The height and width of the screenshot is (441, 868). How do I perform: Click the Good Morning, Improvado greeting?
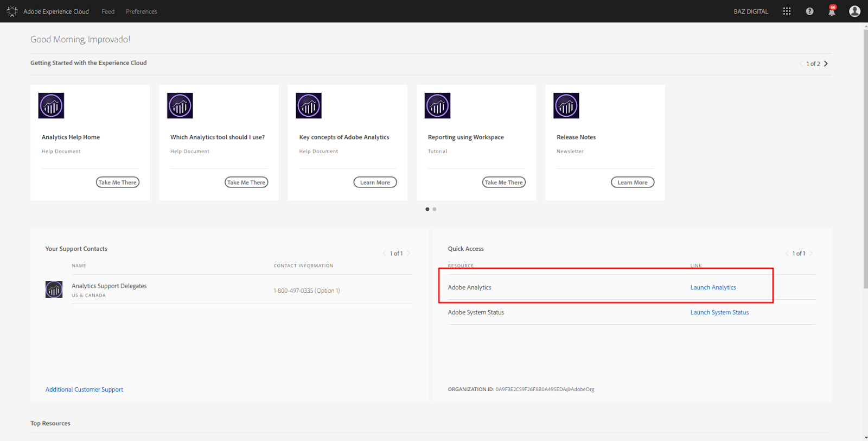pyautogui.click(x=80, y=40)
